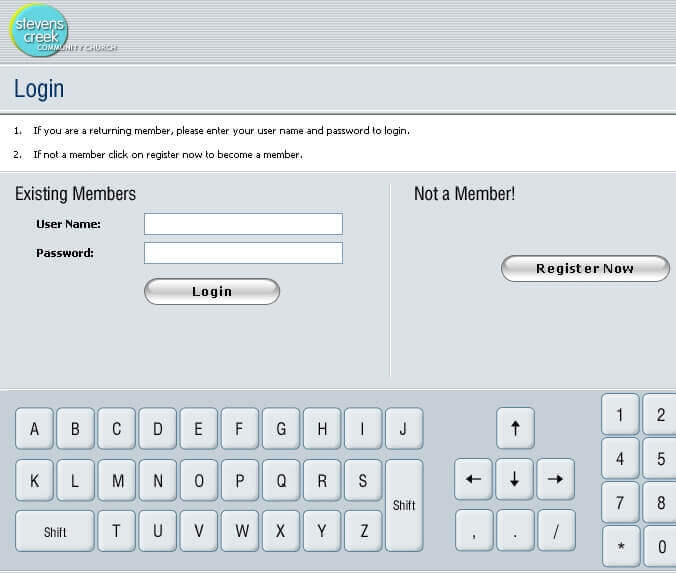Toggle the tall Shift key beside S

pos(404,505)
